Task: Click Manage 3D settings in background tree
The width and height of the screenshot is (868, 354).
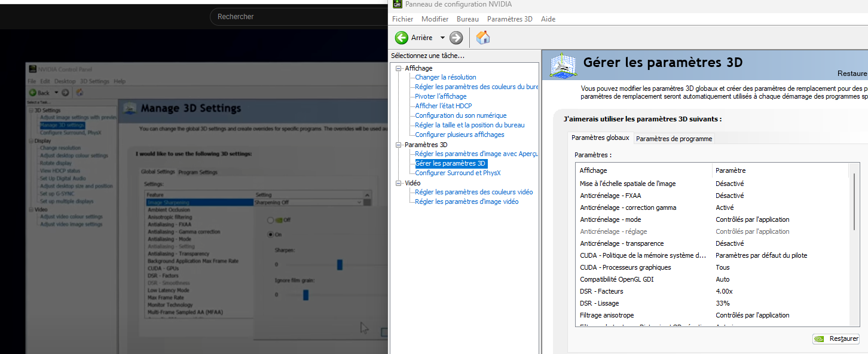Action: [62, 125]
